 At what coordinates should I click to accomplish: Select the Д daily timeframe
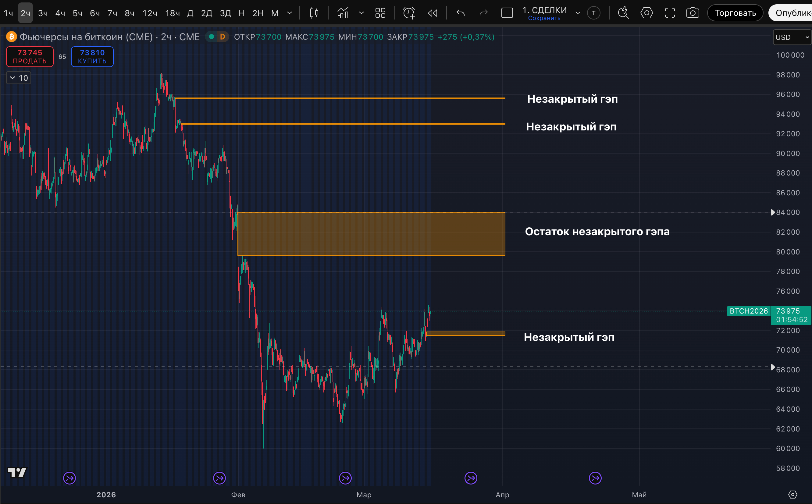[190, 13]
